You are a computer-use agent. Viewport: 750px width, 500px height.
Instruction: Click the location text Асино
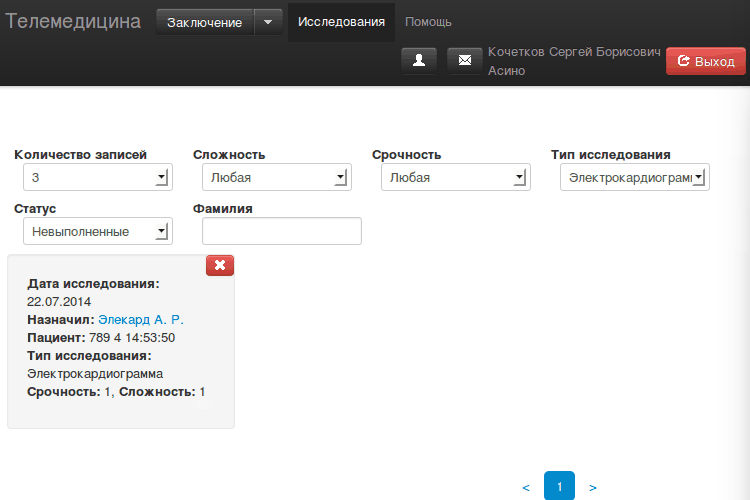pos(507,71)
